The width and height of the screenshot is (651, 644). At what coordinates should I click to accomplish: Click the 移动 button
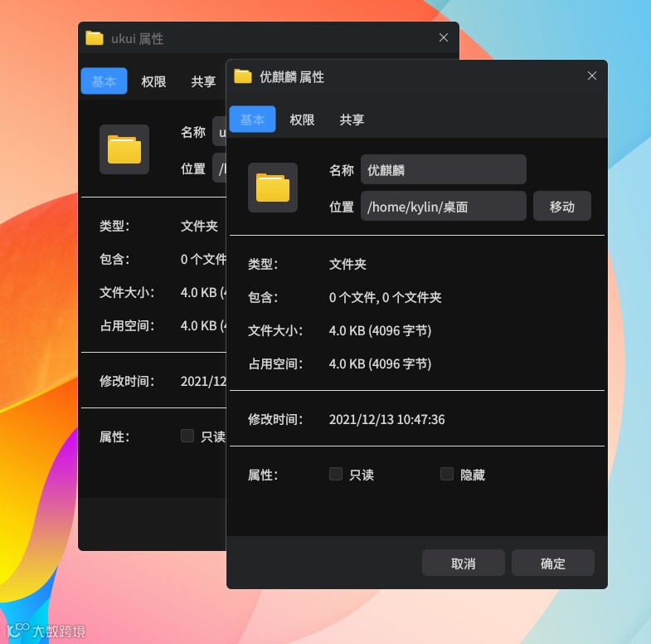561,206
